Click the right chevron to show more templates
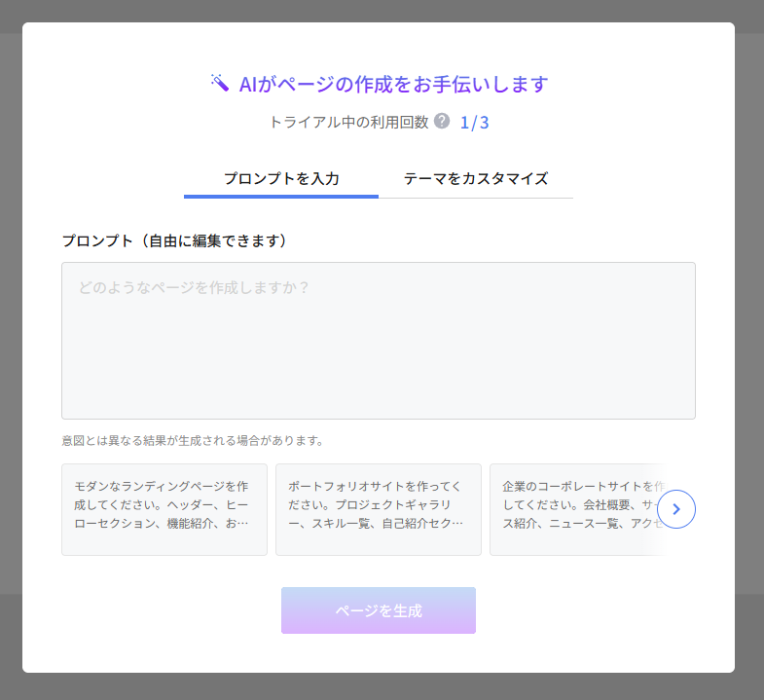764x700 pixels. tap(676, 508)
